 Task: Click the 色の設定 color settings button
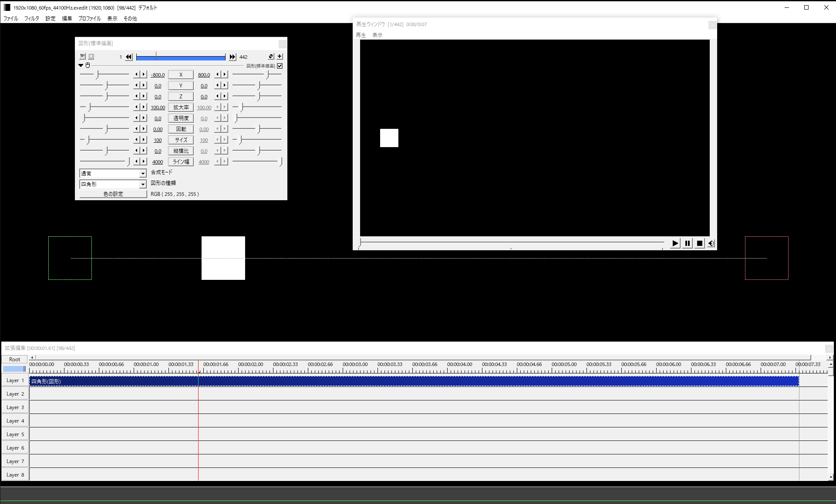point(113,194)
